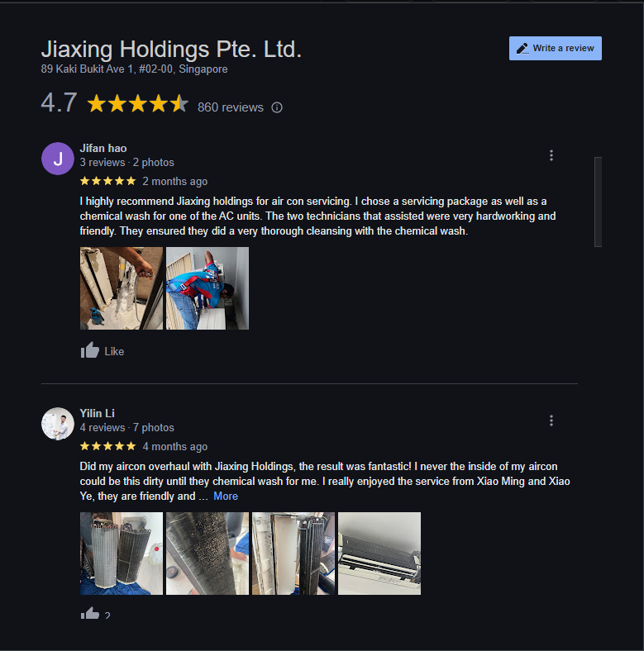The height and width of the screenshot is (651, 644).
Task: Expand Yilin Li's review with More link
Action: click(x=226, y=497)
